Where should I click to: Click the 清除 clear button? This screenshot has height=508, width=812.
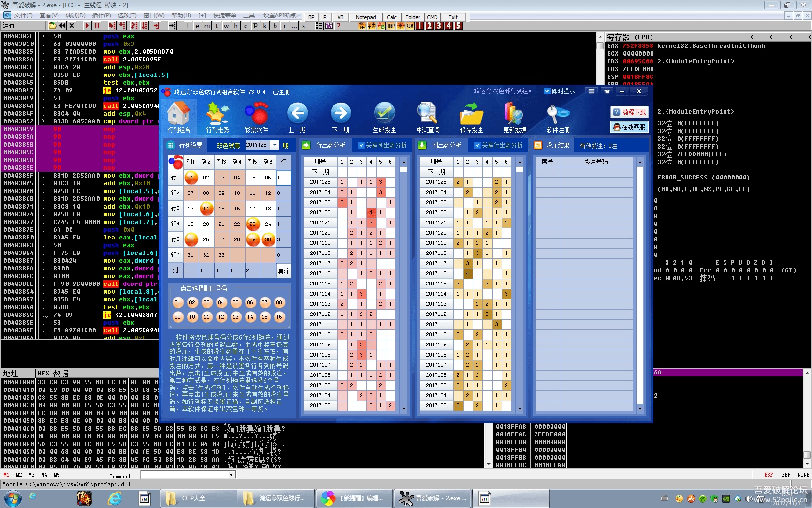[284, 271]
